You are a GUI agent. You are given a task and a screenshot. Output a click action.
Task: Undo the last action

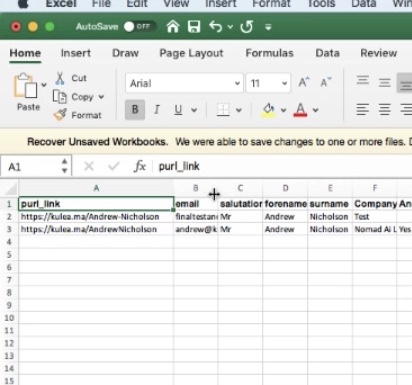tap(216, 27)
